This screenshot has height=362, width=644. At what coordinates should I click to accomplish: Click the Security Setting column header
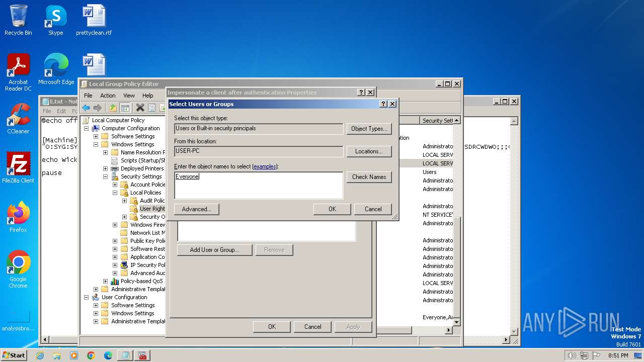436,121
